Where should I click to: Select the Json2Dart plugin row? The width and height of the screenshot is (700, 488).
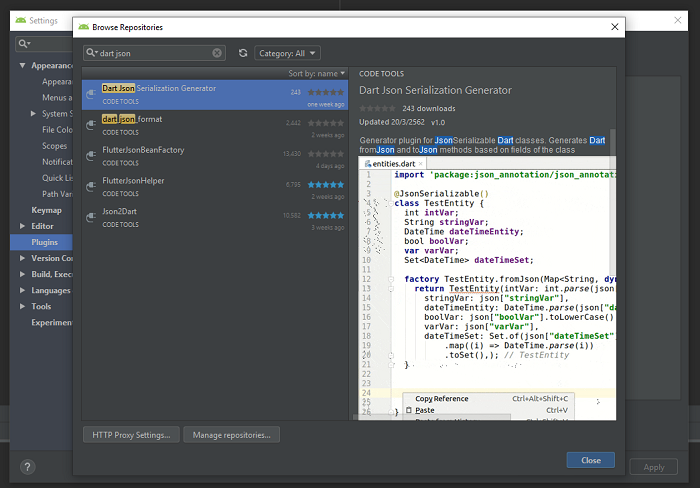click(215, 218)
